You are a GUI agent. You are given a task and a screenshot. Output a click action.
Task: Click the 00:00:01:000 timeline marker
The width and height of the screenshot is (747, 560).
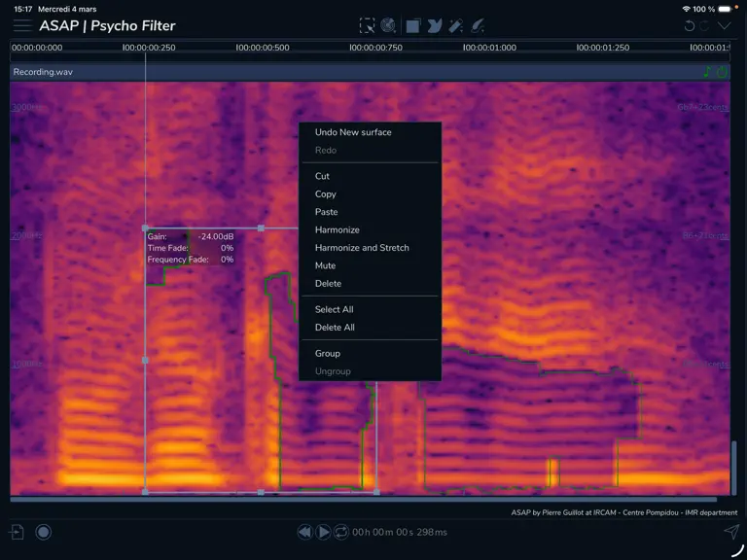pyautogui.click(x=490, y=48)
